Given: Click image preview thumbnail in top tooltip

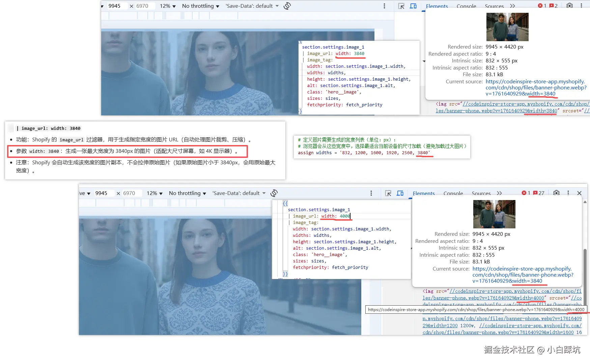Looking at the screenshot, I should tap(507, 27).
